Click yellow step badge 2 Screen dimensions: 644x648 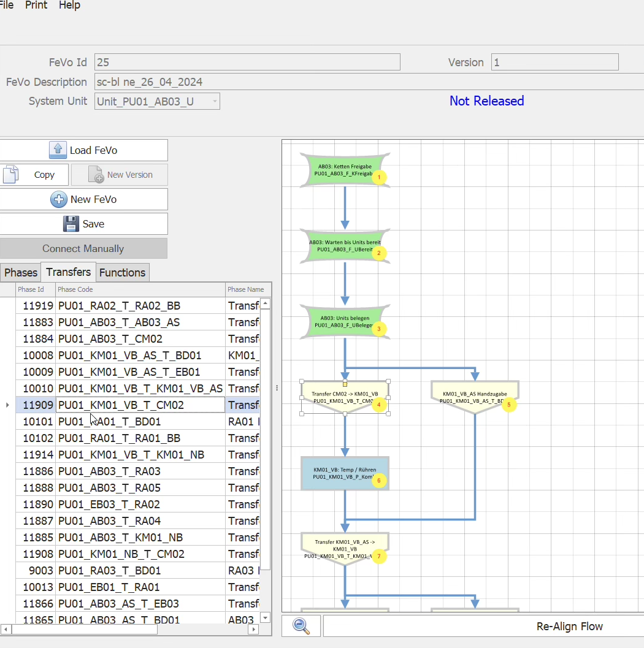pyautogui.click(x=379, y=253)
